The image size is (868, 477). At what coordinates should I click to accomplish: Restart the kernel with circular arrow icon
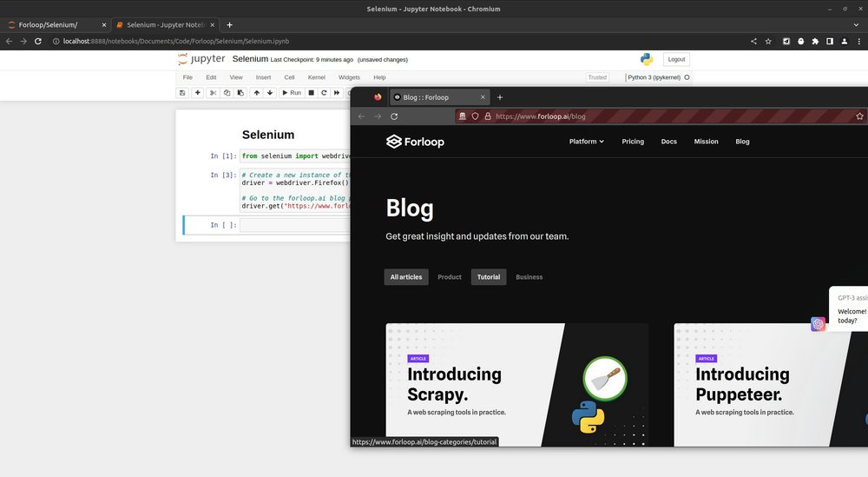(x=324, y=93)
